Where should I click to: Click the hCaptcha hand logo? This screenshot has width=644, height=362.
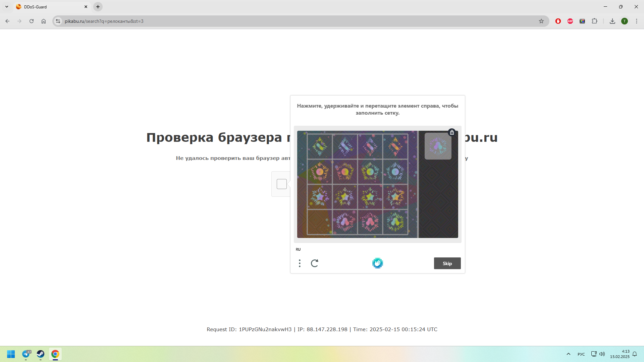[x=377, y=263]
